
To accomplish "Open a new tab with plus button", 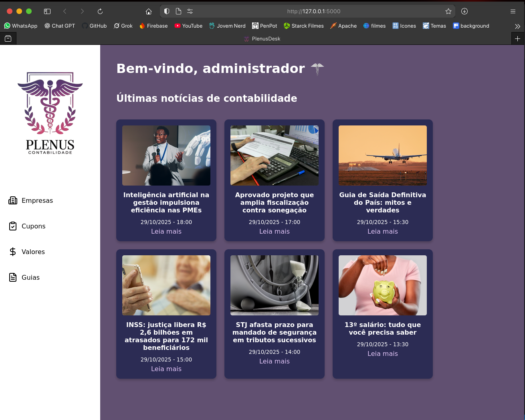I will [518, 39].
